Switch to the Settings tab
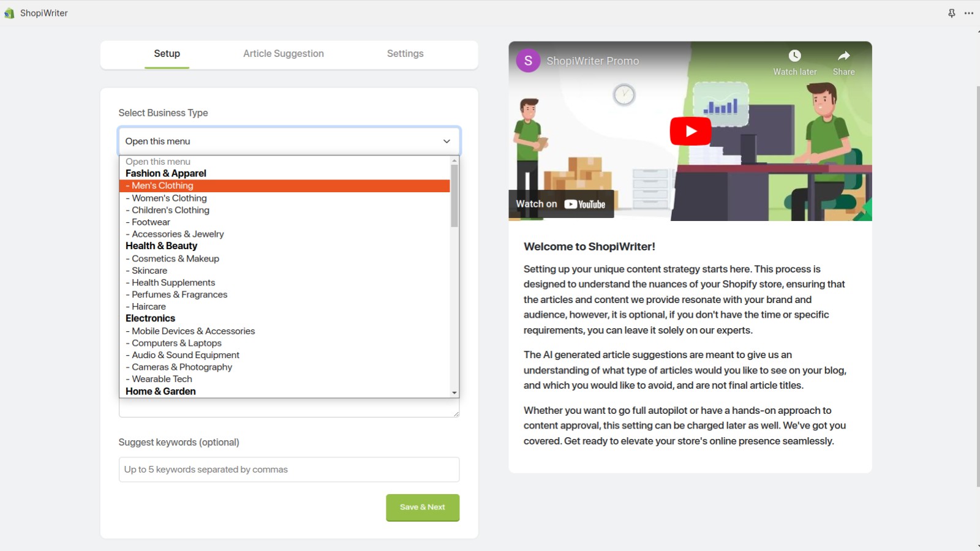The image size is (980, 551). click(405, 54)
